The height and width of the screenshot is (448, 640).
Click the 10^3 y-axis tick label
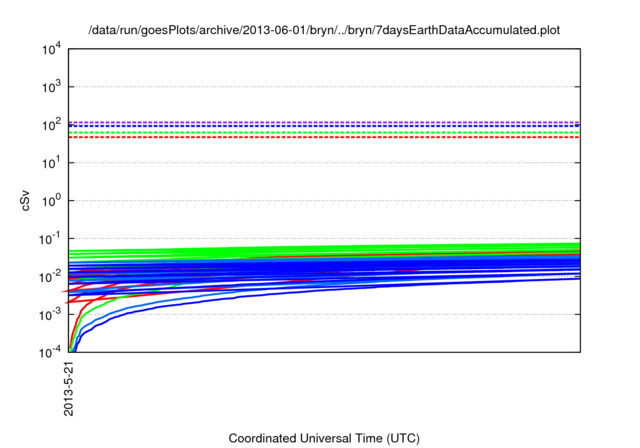(x=51, y=86)
